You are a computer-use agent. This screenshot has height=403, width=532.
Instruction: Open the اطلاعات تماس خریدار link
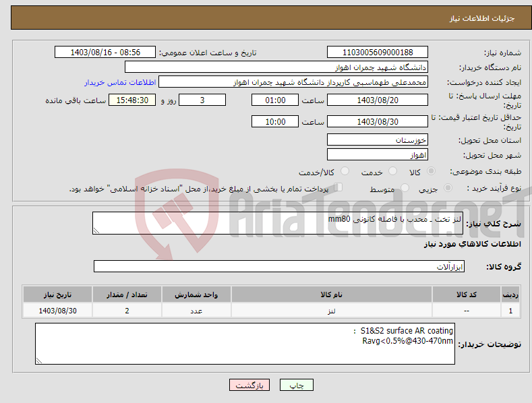tap(120, 82)
